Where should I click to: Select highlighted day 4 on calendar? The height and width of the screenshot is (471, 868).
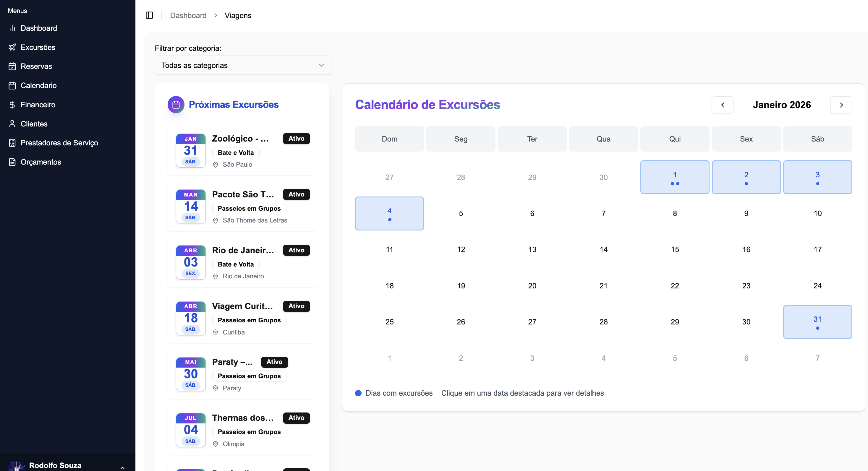coord(389,213)
